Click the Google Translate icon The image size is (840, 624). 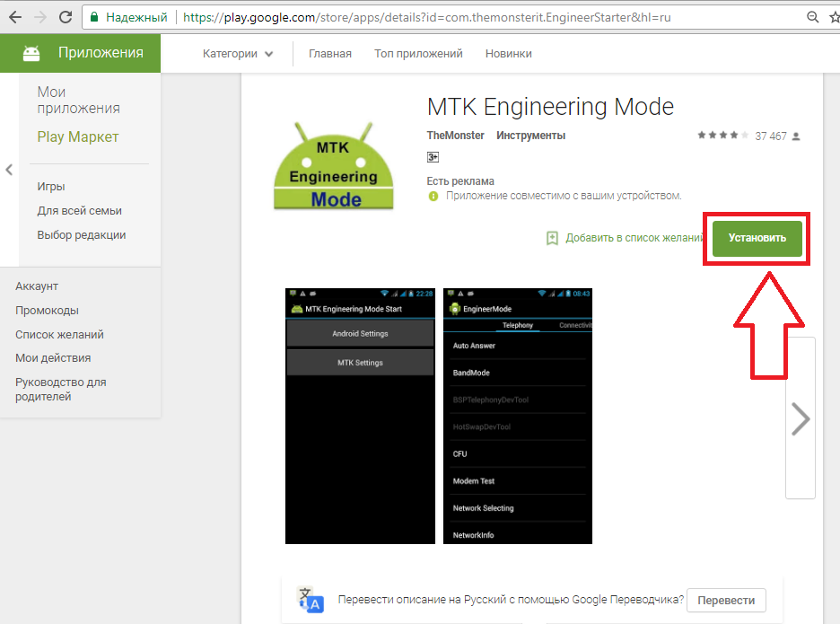coord(311,600)
